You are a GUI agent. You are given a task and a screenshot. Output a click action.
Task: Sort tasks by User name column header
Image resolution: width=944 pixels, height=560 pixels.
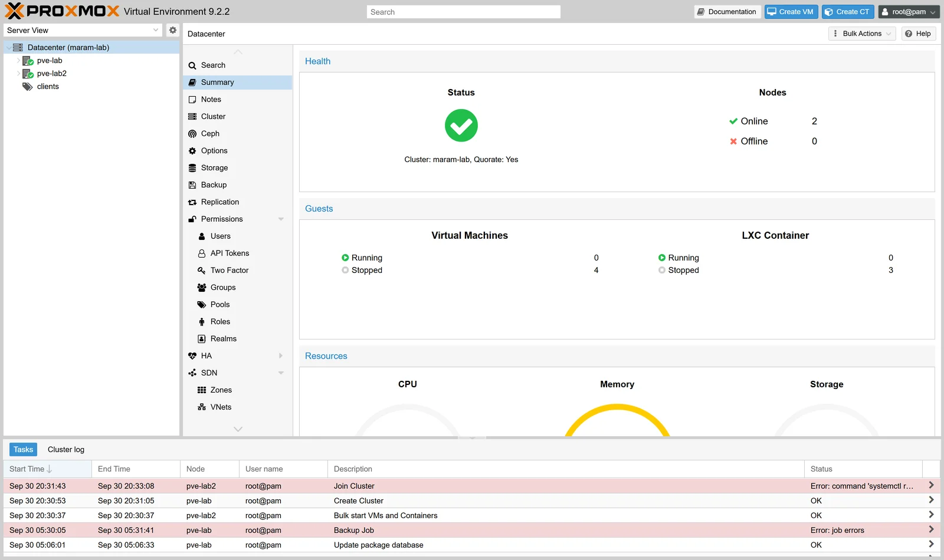coord(283,469)
